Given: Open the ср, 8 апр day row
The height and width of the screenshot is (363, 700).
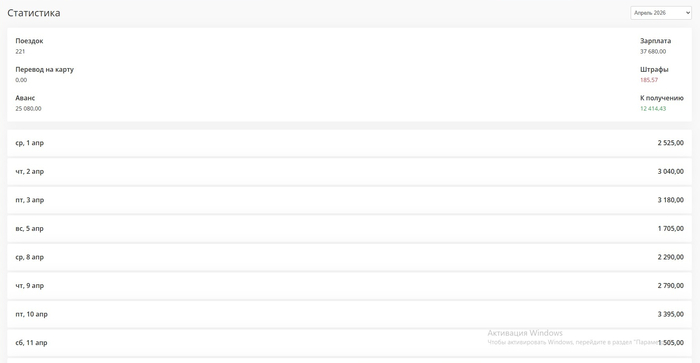Looking at the screenshot, I should pos(350,257).
